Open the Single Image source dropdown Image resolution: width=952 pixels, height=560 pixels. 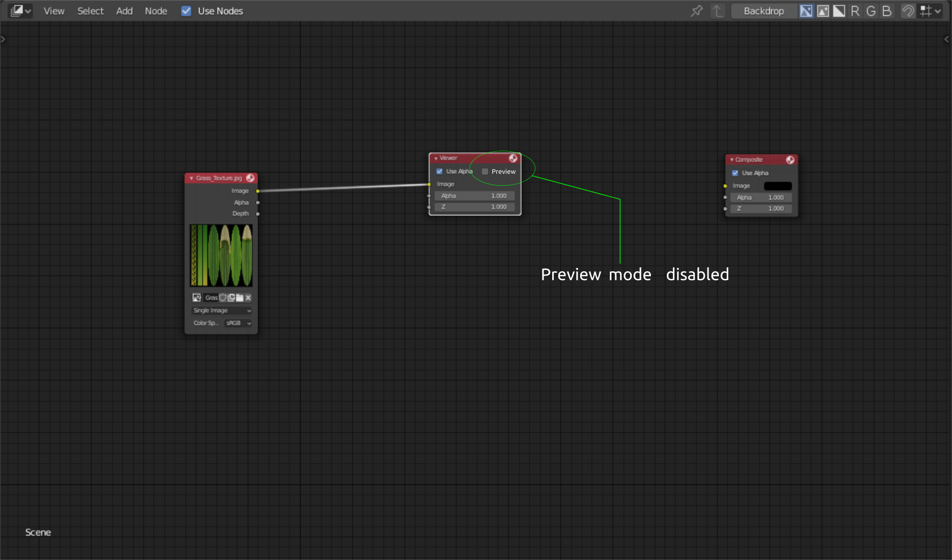coord(222,311)
